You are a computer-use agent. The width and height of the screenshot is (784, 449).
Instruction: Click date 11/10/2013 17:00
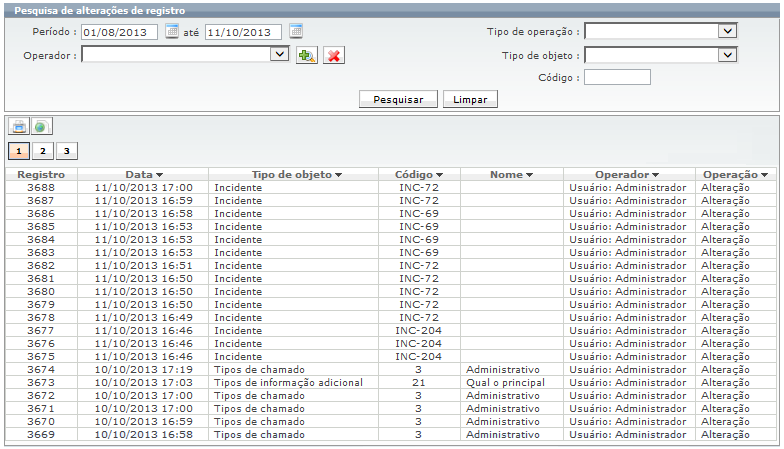coord(144,188)
